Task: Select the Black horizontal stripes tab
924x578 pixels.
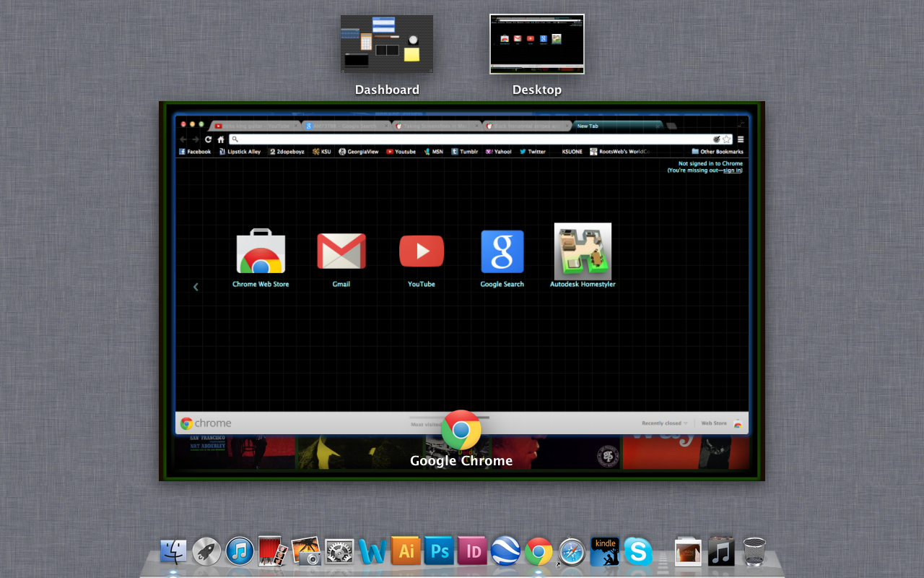Action: point(526,126)
